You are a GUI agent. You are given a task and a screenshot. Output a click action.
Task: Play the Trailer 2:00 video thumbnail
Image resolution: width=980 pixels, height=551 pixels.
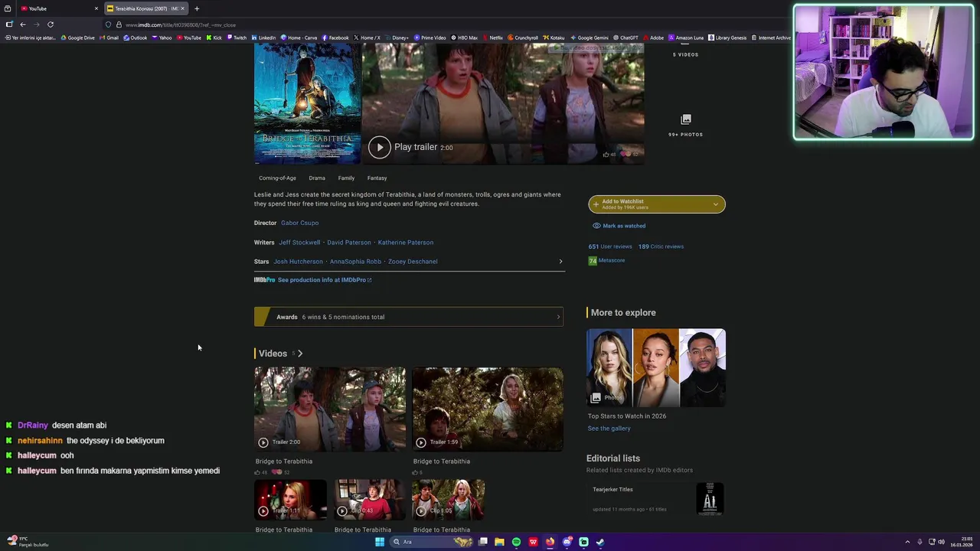coord(330,409)
